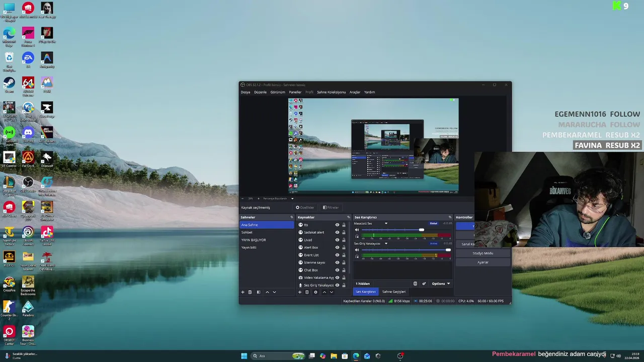Viewport: 644px width, 362px height.
Task: Mute Masaüstü Ses with its speaker icon
Action: [357, 230]
